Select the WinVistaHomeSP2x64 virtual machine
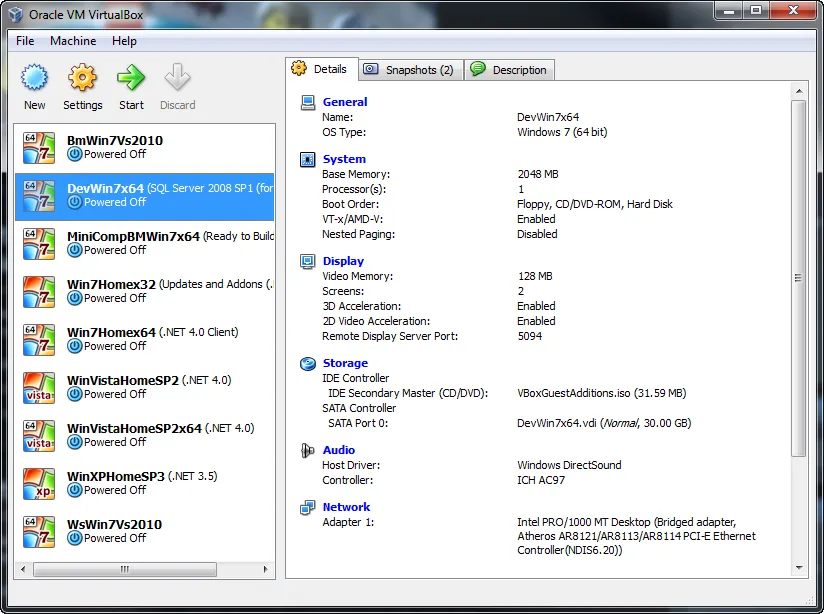Image resolution: width=824 pixels, height=614 pixels. [x=145, y=436]
